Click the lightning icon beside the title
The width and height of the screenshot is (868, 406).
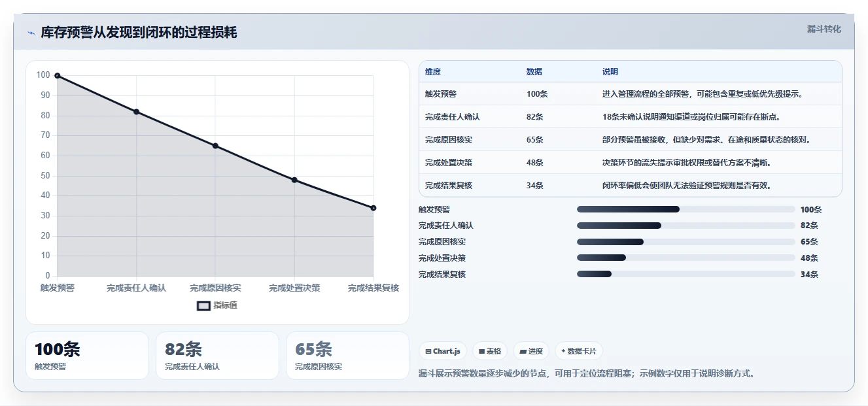pyautogui.click(x=31, y=33)
